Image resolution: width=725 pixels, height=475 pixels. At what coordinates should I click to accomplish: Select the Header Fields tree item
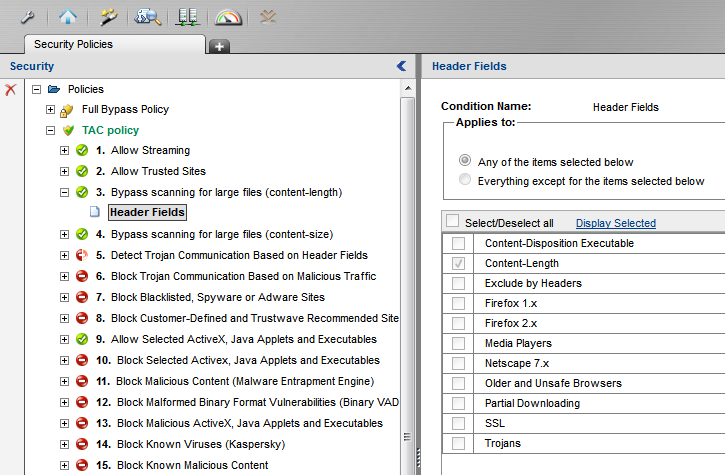pos(147,212)
